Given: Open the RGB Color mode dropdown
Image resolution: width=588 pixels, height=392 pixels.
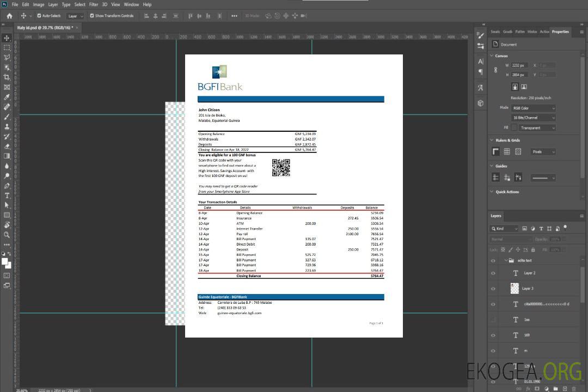Looking at the screenshot, I should (x=533, y=108).
